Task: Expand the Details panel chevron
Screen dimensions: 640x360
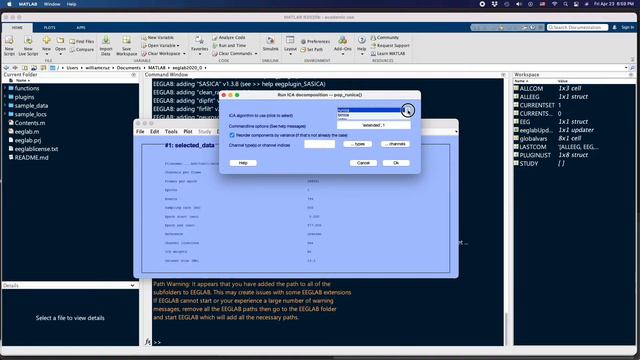Action: [132, 285]
